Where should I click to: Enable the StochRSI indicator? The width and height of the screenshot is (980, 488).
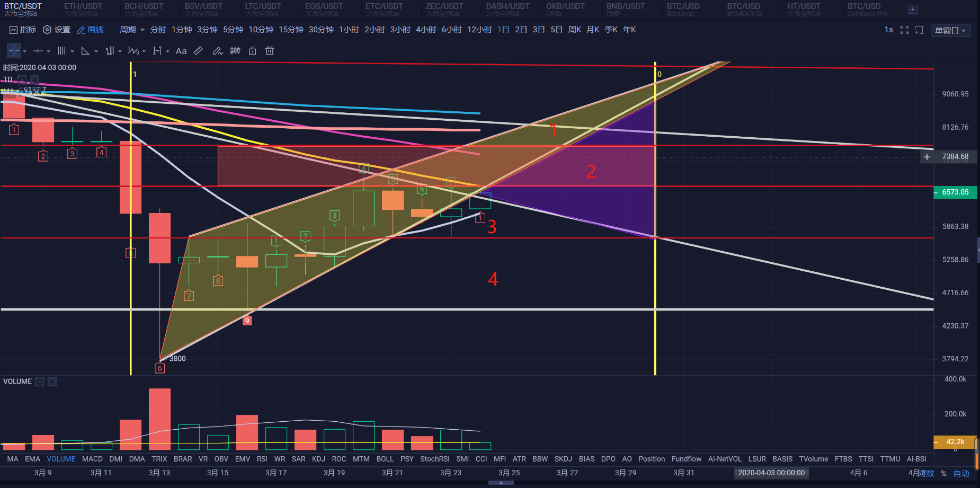(435, 459)
